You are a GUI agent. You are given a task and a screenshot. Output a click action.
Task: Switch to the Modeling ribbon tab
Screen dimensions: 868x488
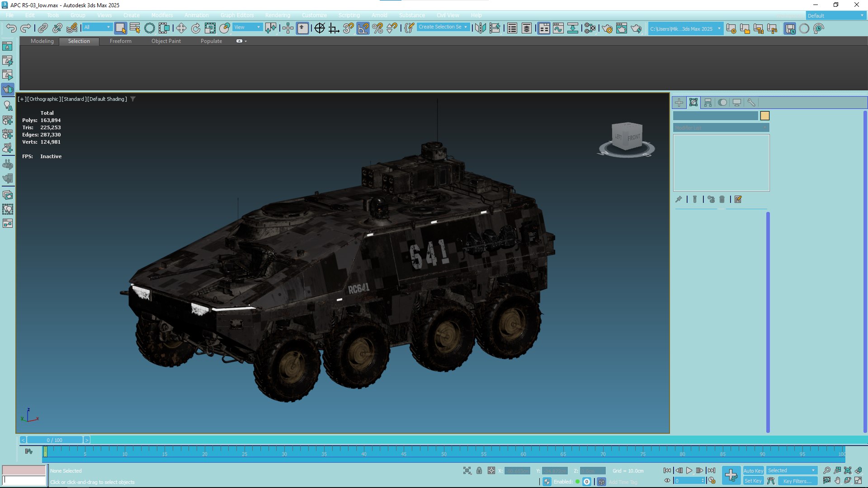(x=42, y=41)
